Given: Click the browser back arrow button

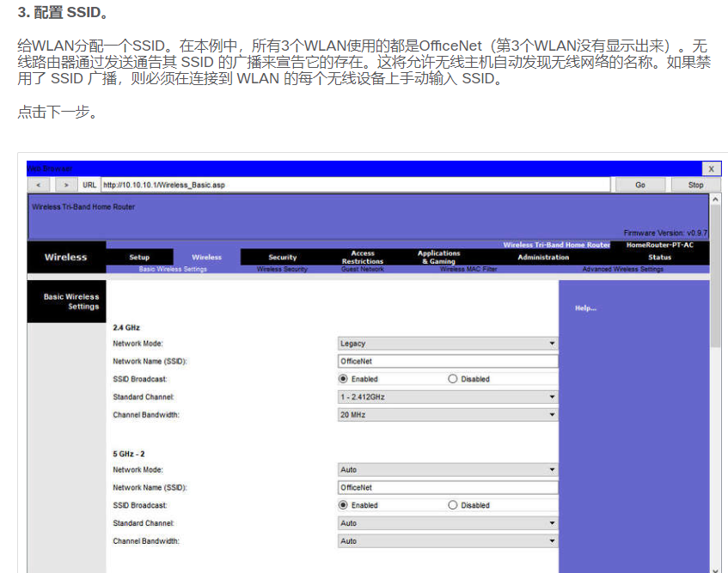Looking at the screenshot, I should tap(40, 185).
